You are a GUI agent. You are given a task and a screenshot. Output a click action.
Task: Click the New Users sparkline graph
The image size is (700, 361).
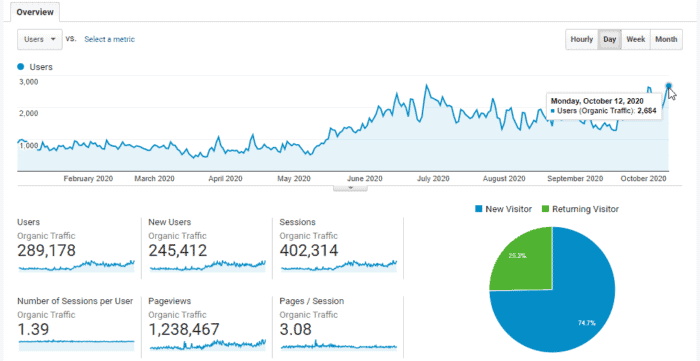click(x=208, y=265)
